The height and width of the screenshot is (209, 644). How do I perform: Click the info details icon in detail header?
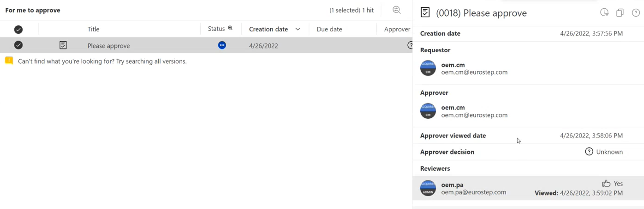(x=604, y=13)
